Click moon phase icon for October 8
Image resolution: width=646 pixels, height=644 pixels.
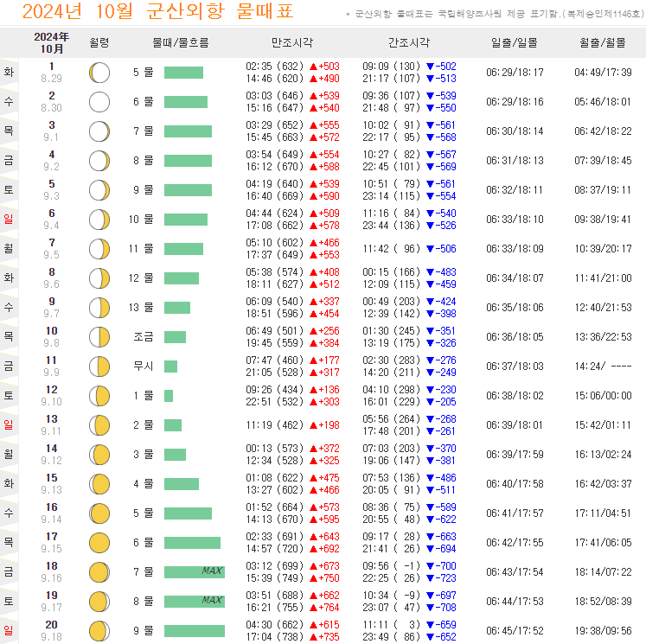[99, 278]
